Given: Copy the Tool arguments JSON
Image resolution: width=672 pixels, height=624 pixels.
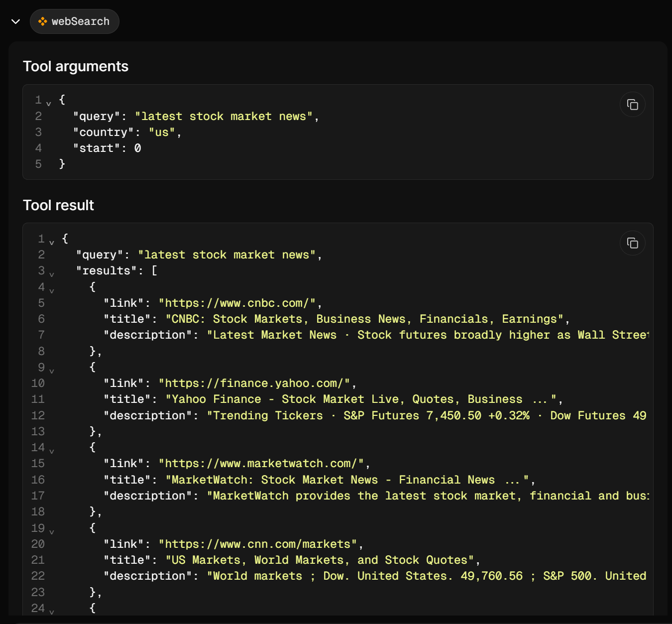Looking at the screenshot, I should click(x=632, y=105).
